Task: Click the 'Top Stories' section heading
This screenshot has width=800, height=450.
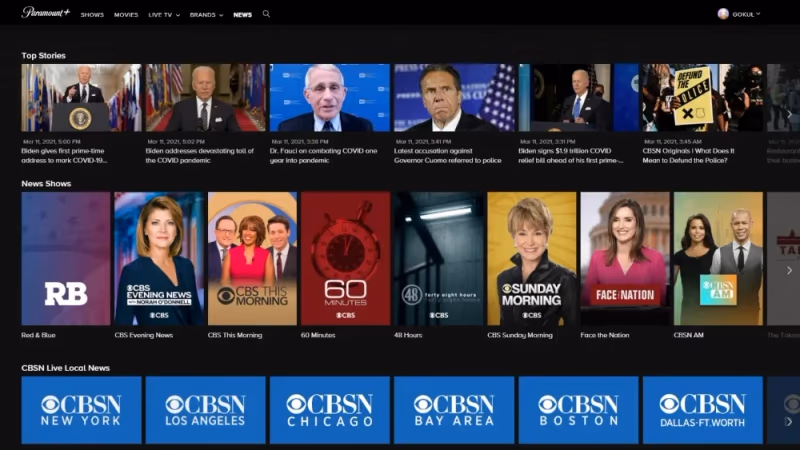Action: [43, 56]
